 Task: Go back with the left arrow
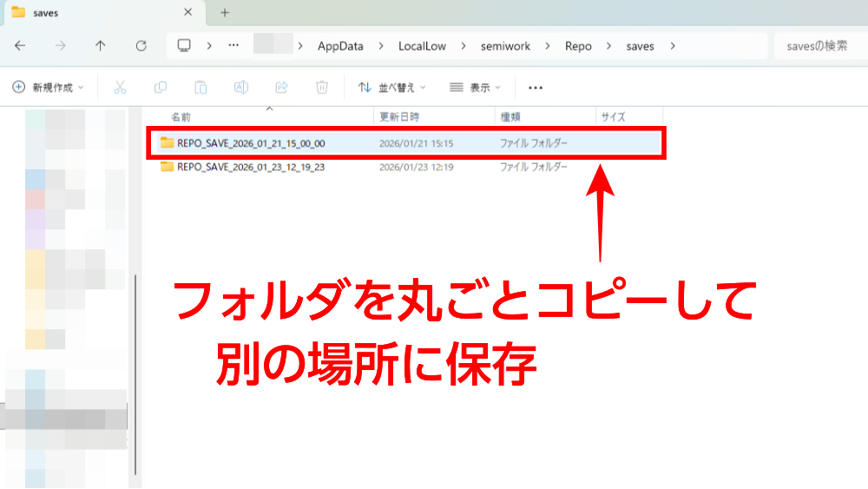20,46
